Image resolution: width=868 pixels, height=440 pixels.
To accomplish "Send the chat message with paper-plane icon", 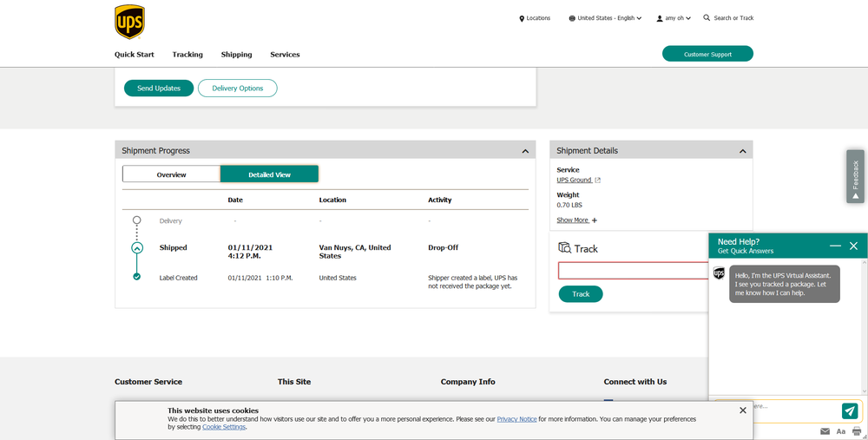I will (850, 410).
